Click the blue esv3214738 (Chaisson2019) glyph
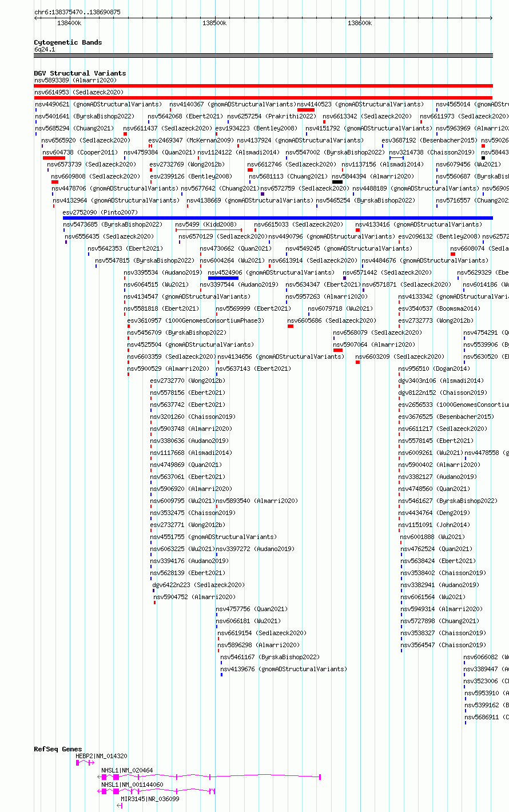 coord(397,158)
